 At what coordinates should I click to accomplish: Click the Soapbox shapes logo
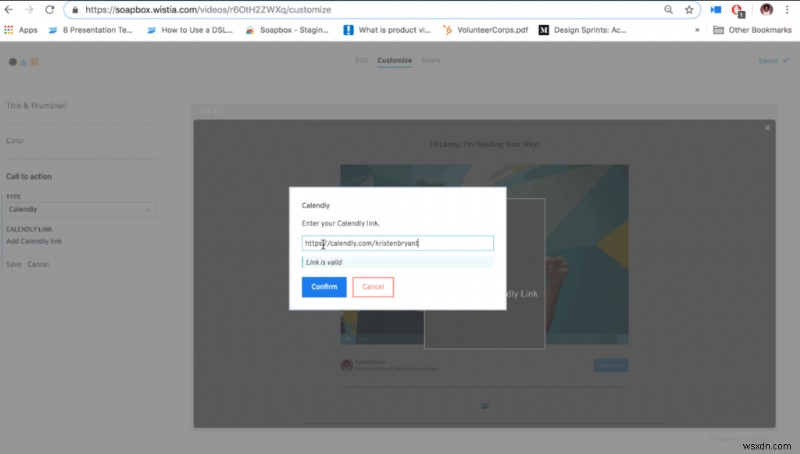pos(23,62)
